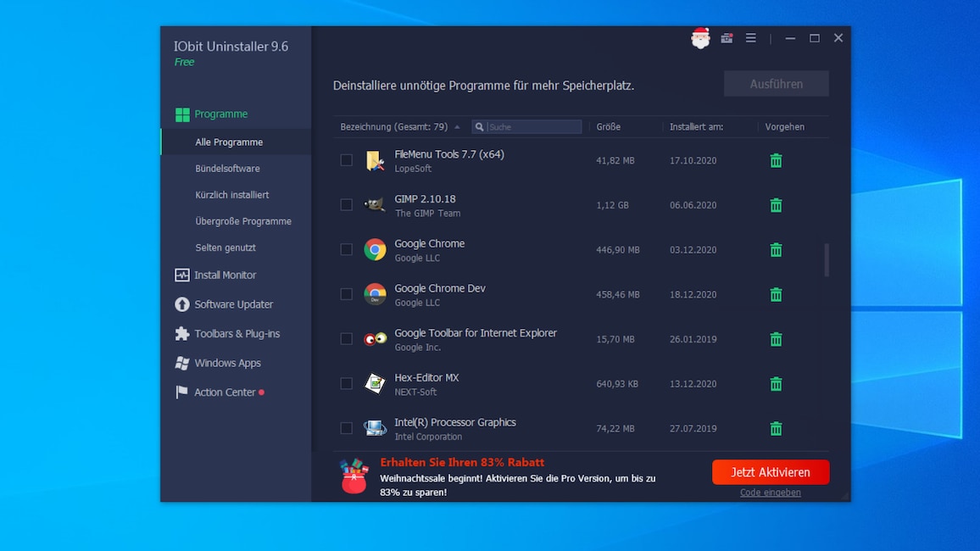
Task: Click the GIMP mascot icon
Action: 375,205
